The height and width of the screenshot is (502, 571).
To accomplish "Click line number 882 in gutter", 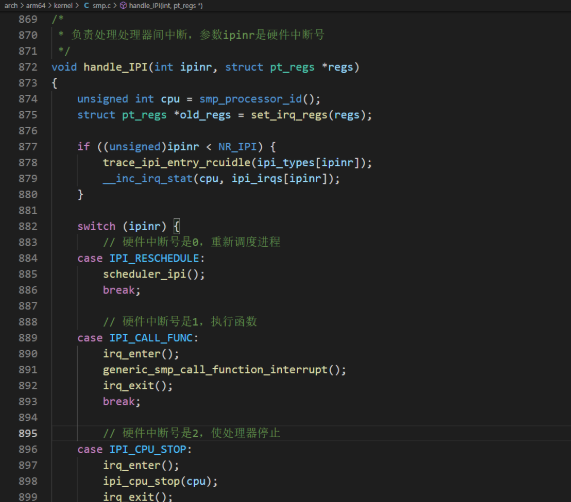I will [x=28, y=226].
